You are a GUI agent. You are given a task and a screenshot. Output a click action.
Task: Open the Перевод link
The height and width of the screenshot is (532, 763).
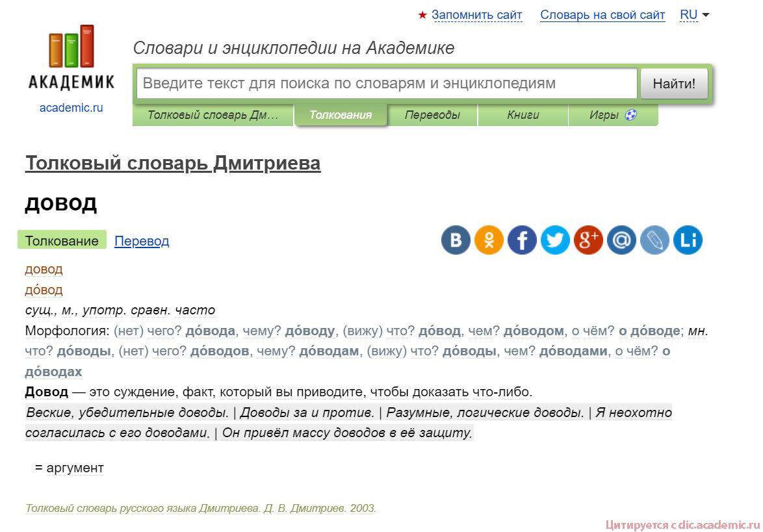[142, 241]
